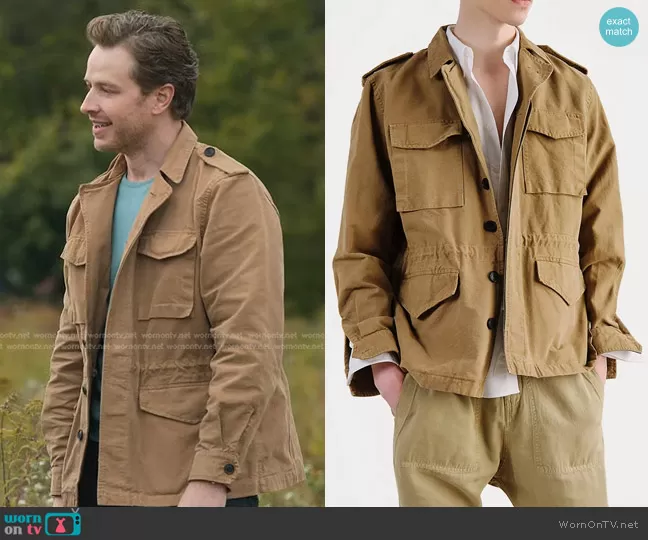
Task: Click the teal exact match badge
Action: 618,27
